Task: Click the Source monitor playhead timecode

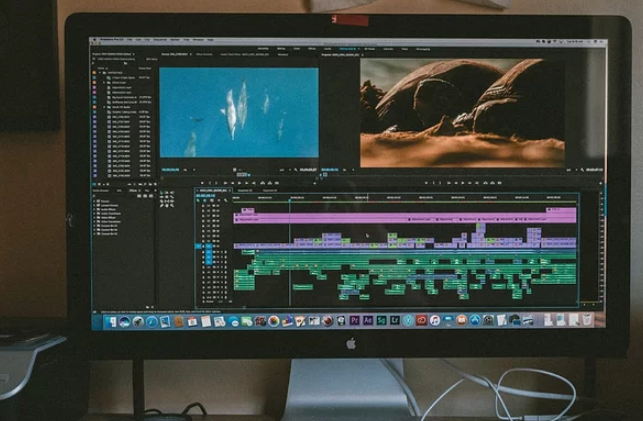Action: tap(170, 170)
